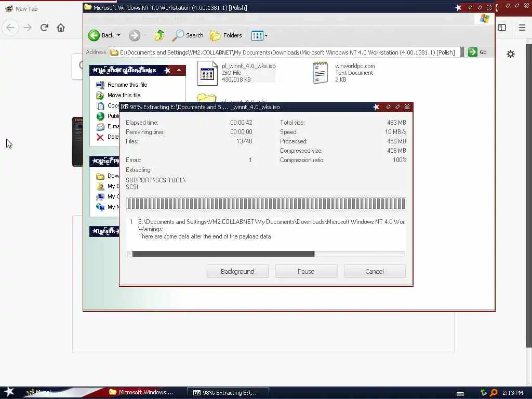
Task: Click the Explorer Forward arrow button
Action: (135, 35)
